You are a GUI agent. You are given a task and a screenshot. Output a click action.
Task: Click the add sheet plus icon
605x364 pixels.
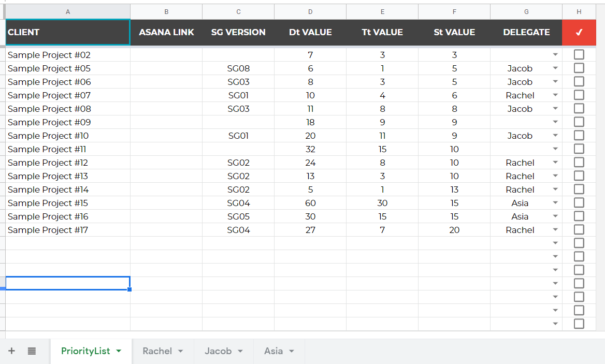pos(11,351)
